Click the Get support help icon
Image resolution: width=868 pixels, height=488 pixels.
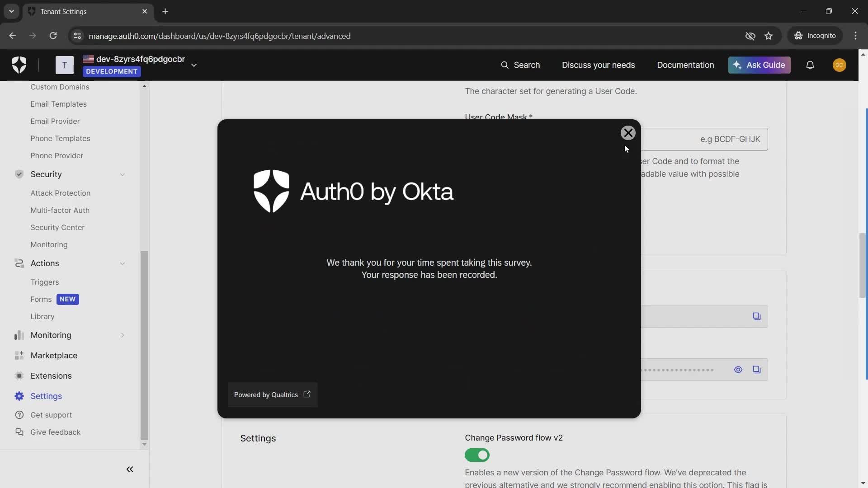coord(19,415)
